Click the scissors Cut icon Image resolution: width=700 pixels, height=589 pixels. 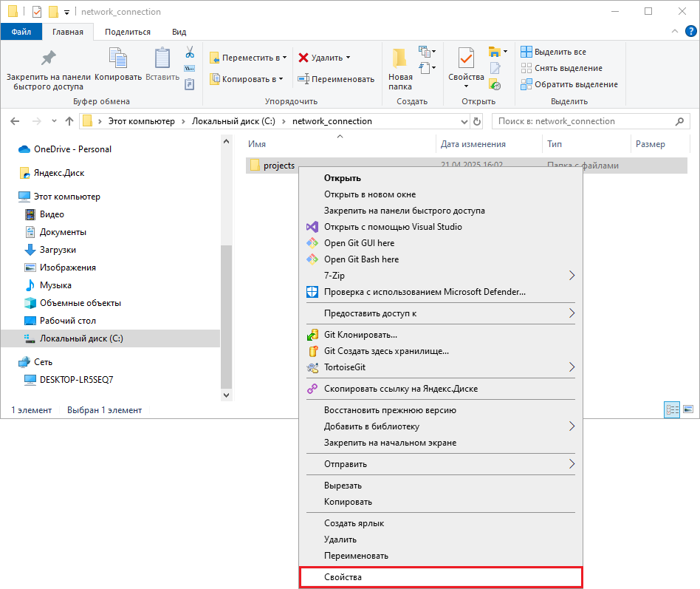189,52
